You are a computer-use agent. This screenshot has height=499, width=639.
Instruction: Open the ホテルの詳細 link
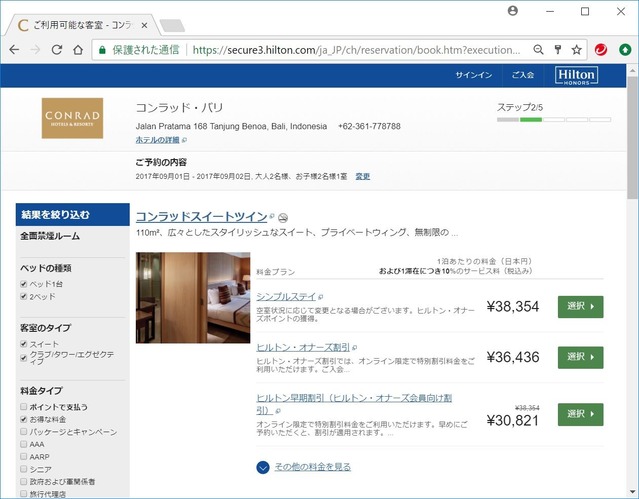coord(157,140)
